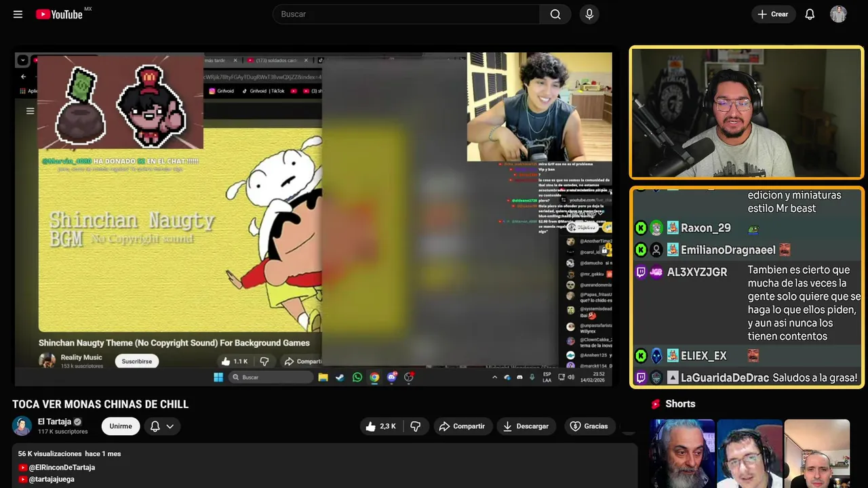Image resolution: width=868 pixels, height=488 pixels.
Task: Click the like 1.1 K button in embedded video
Action: (x=235, y=361)
